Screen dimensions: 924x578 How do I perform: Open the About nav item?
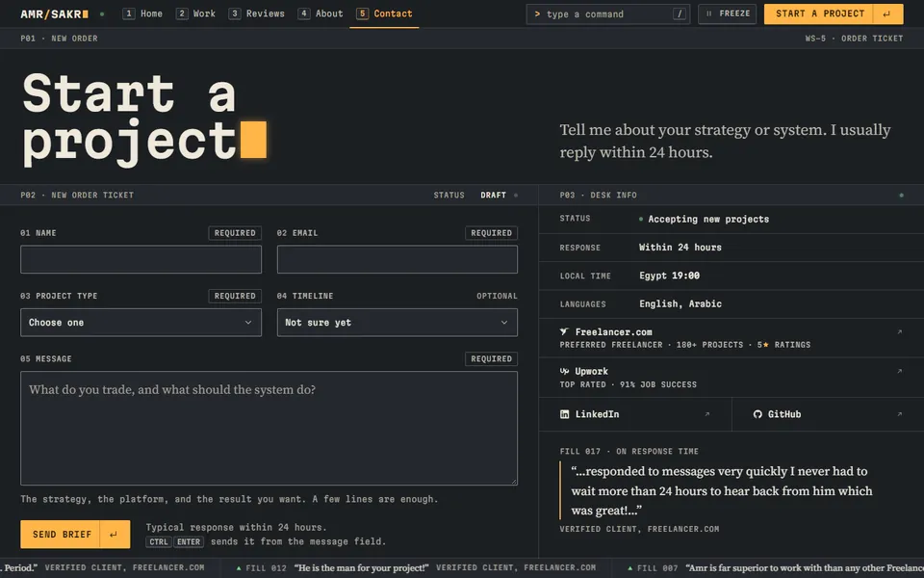point(321,13)
